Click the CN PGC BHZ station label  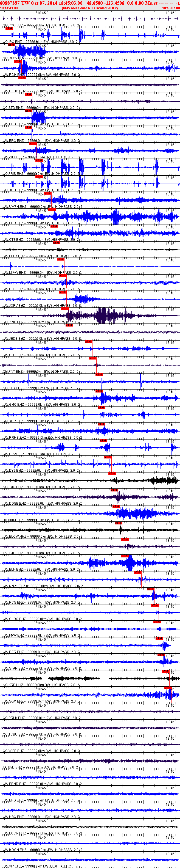click(13, 25)
